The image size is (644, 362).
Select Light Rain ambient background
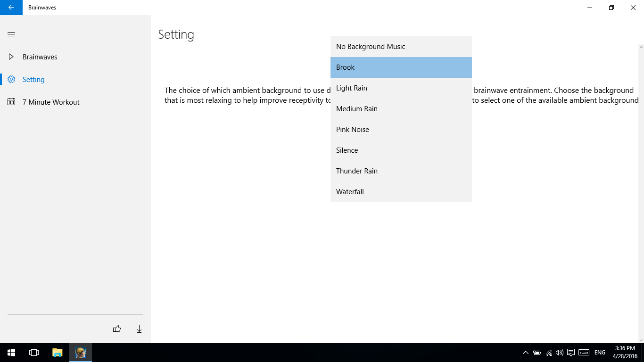401,88
